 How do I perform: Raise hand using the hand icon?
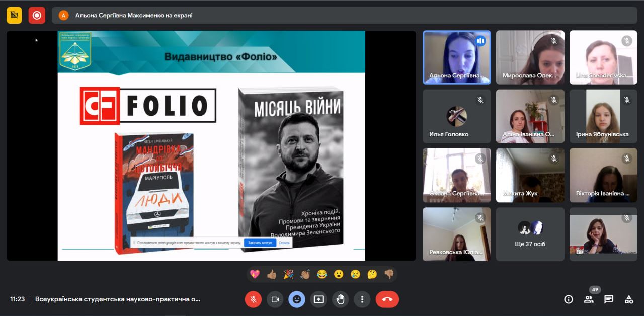tap(341, 299)
